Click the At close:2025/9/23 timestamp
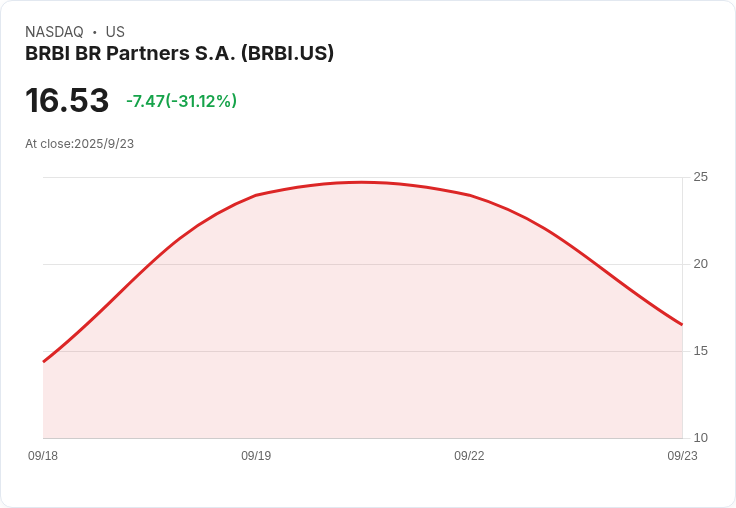This screenshot has width=736, height=508. (x=79, y=144)
